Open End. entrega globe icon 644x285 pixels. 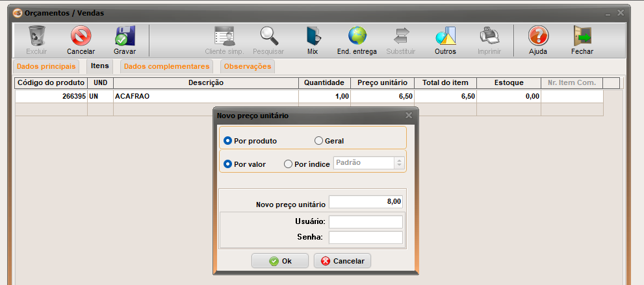pyautogui.click(x=357, y=36)
